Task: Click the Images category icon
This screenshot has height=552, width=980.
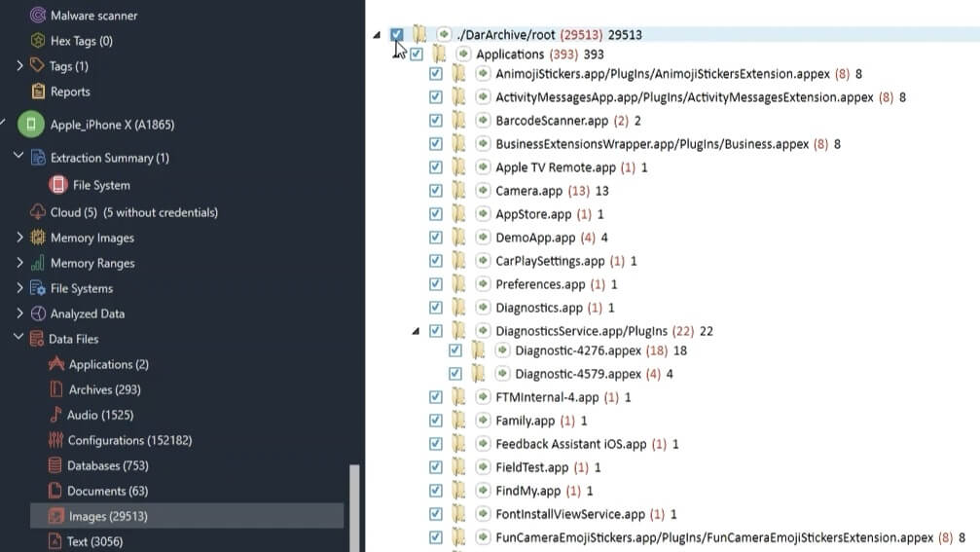Action: [x=56, y=516]
